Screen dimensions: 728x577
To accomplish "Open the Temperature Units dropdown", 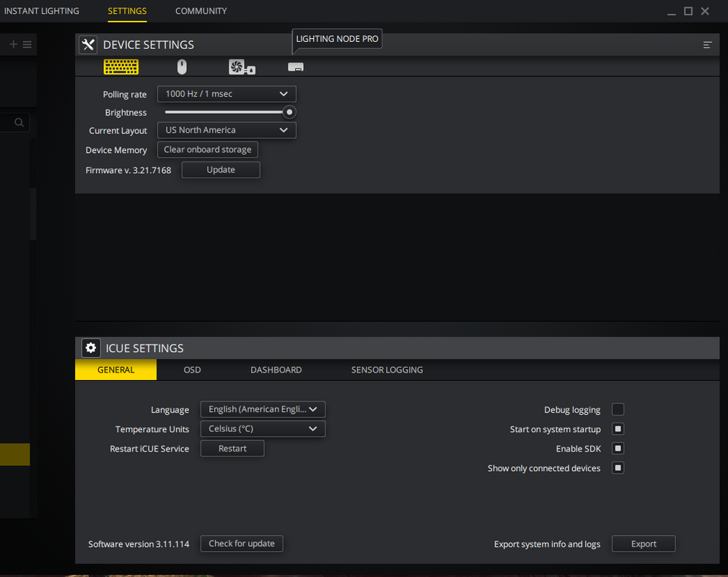I will tap(263, 428).
